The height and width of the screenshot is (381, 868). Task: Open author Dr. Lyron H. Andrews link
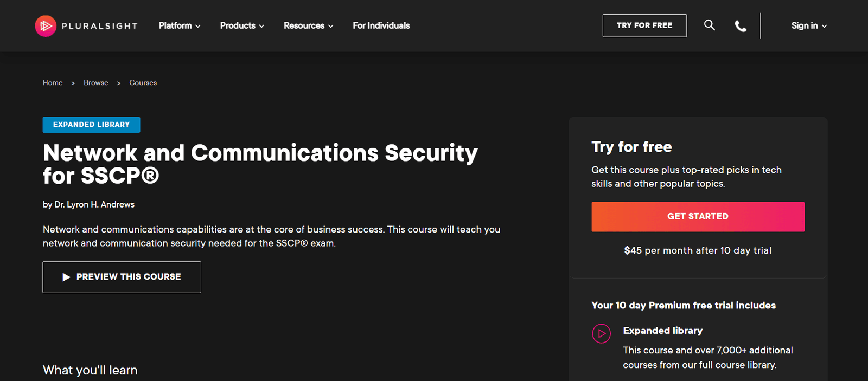94,204
